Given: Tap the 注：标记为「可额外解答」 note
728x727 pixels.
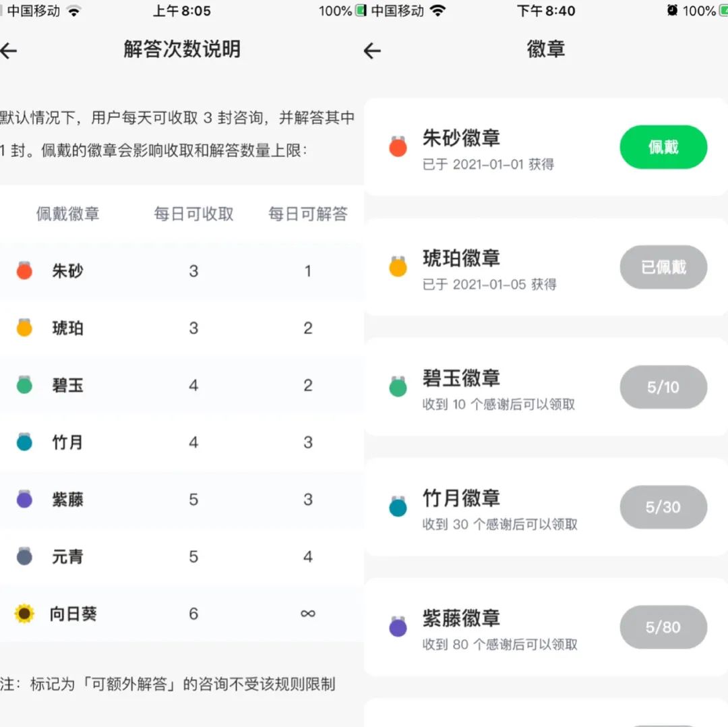Looking at the screenshot, I should (168, 684).
